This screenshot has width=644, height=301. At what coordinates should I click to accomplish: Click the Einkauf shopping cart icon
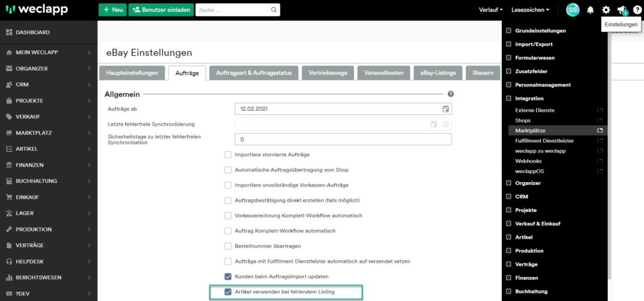(9, 197)
